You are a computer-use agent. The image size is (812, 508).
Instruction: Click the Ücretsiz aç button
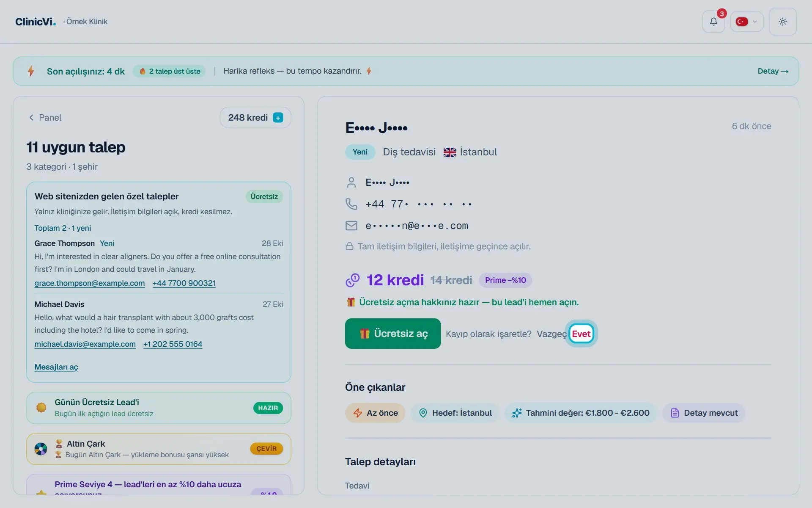pos(393,334)
